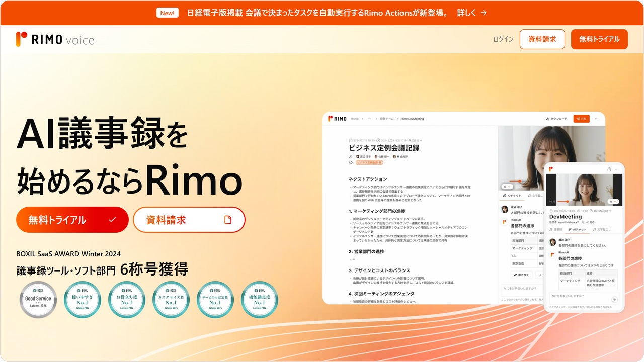Click the video thumbnail in the phone mockup
644x362 pixels.
(584, 190)
